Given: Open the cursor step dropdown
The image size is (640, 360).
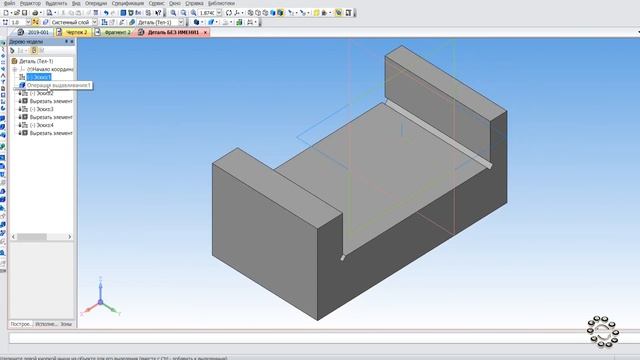Looking at the screenshot, I should pos(28,22).
